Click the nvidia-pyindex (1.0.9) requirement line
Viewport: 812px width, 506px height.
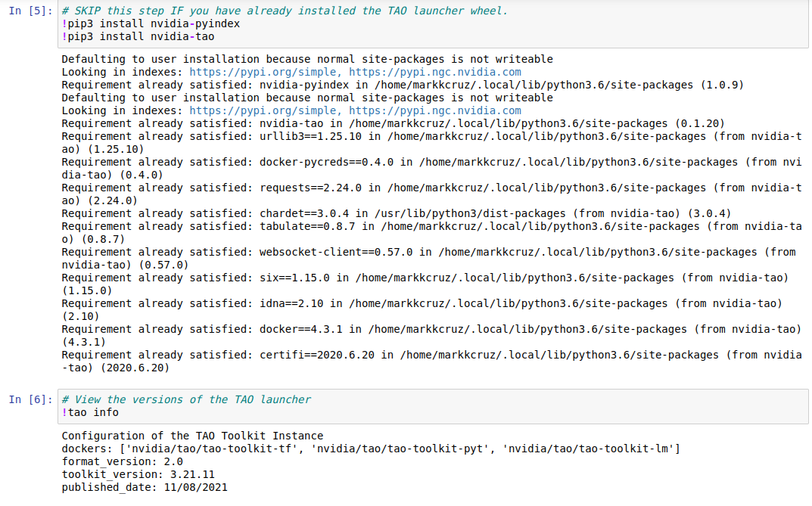tap(403, 85)
